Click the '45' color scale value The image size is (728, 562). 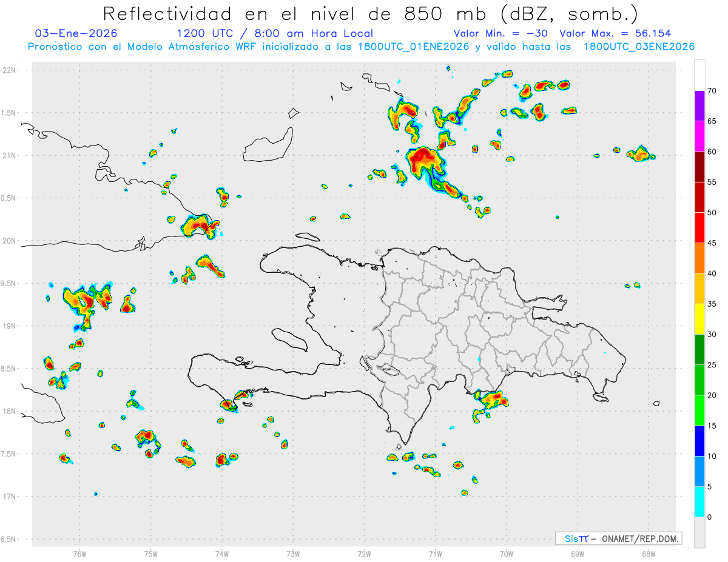point(713,243)
